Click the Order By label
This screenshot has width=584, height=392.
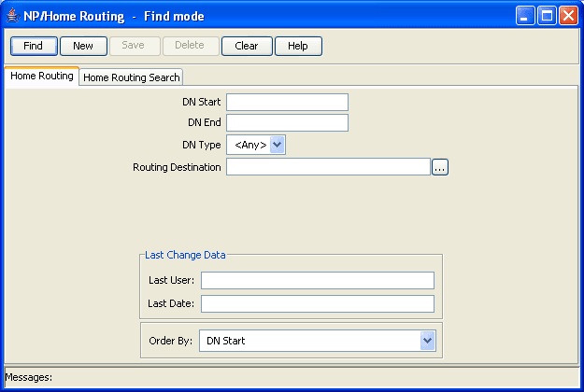(x=171, y=341)
